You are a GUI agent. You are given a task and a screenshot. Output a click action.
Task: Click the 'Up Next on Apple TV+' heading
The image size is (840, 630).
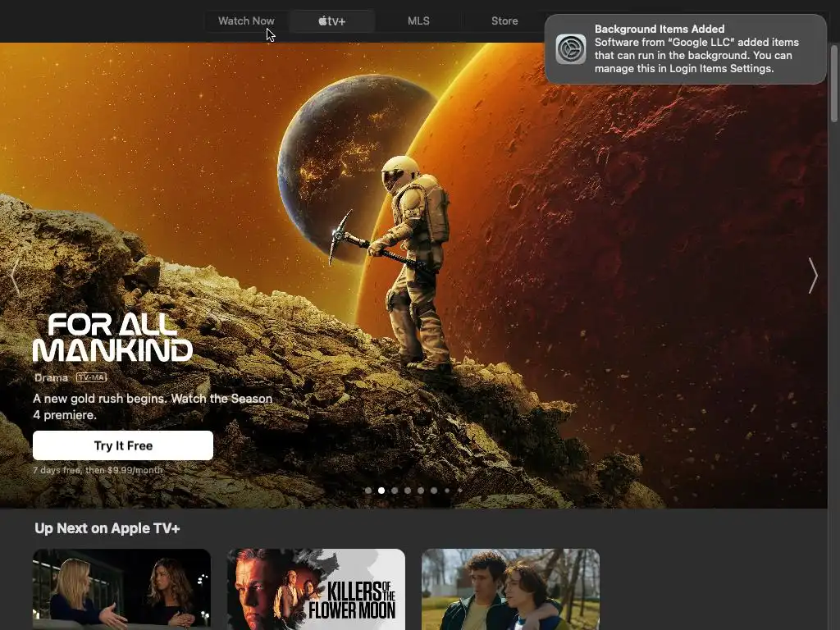point(107,528)
